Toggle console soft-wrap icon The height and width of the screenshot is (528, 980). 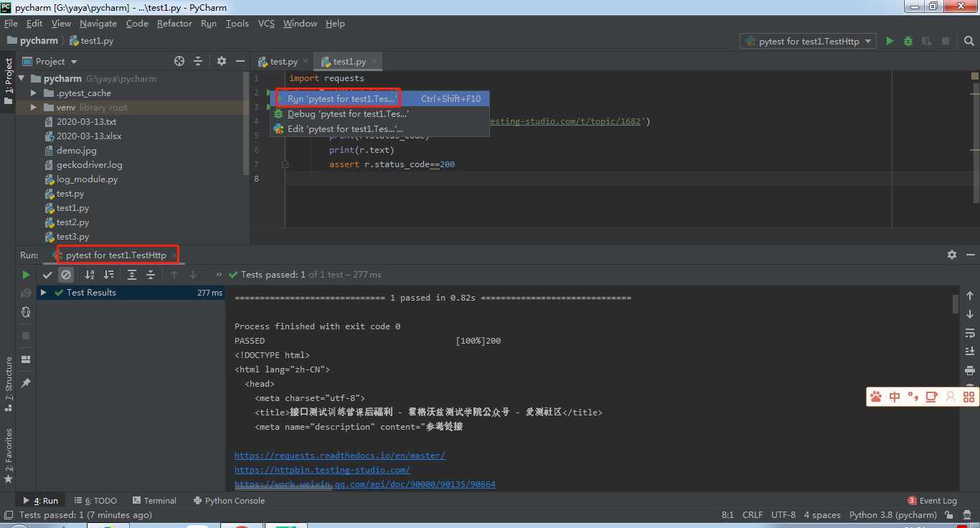970,333
